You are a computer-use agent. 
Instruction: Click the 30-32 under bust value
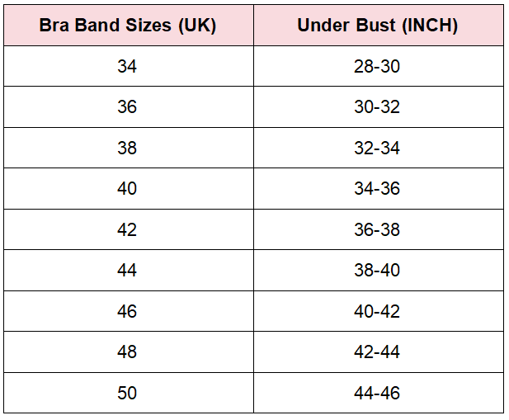377,106
